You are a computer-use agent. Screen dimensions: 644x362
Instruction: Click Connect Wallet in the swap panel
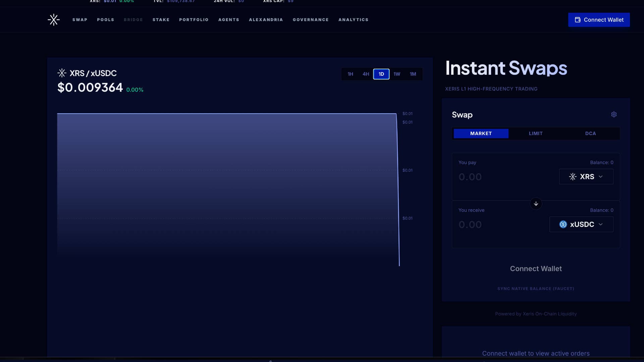[536, 269]
